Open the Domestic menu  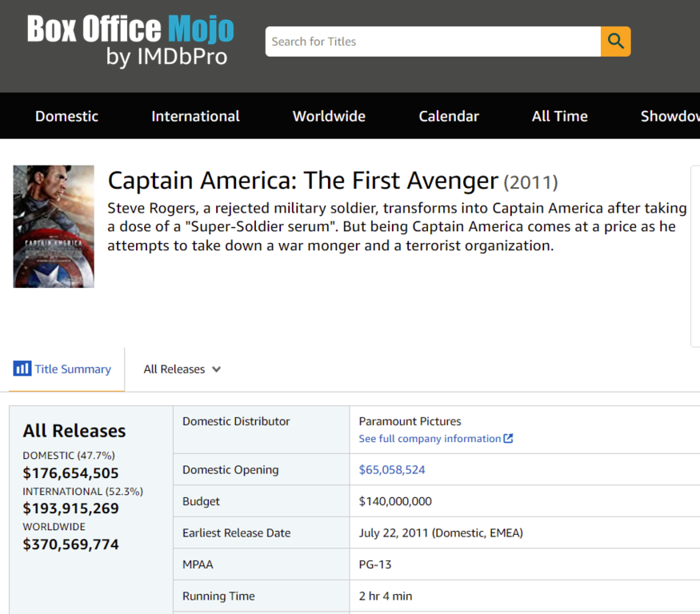(x=66, y=116)
